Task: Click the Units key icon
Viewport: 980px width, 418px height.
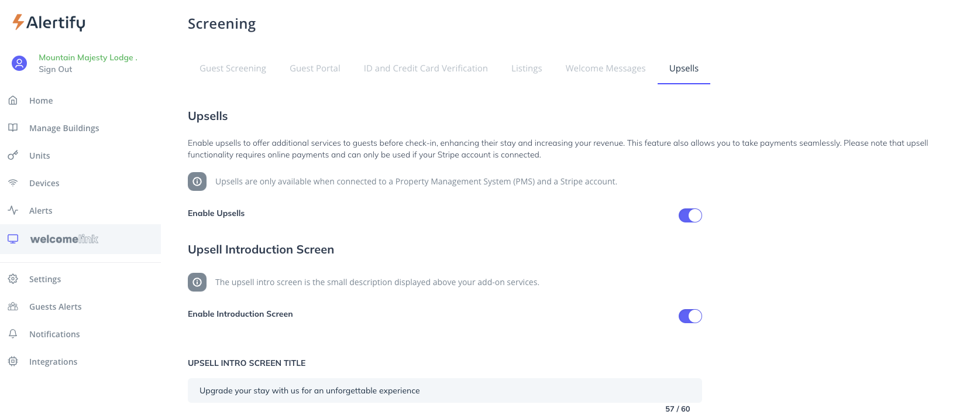Action: [x=13, y=155]
